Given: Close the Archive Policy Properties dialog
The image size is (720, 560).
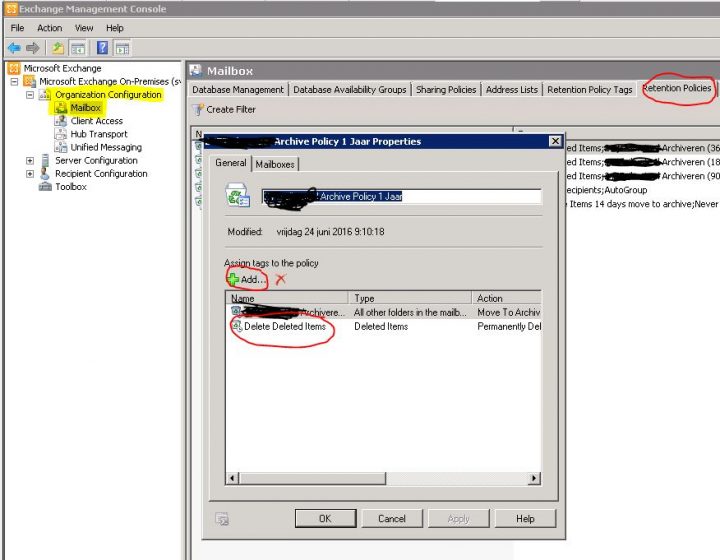Looking at the screenshot, I should 555,141.
